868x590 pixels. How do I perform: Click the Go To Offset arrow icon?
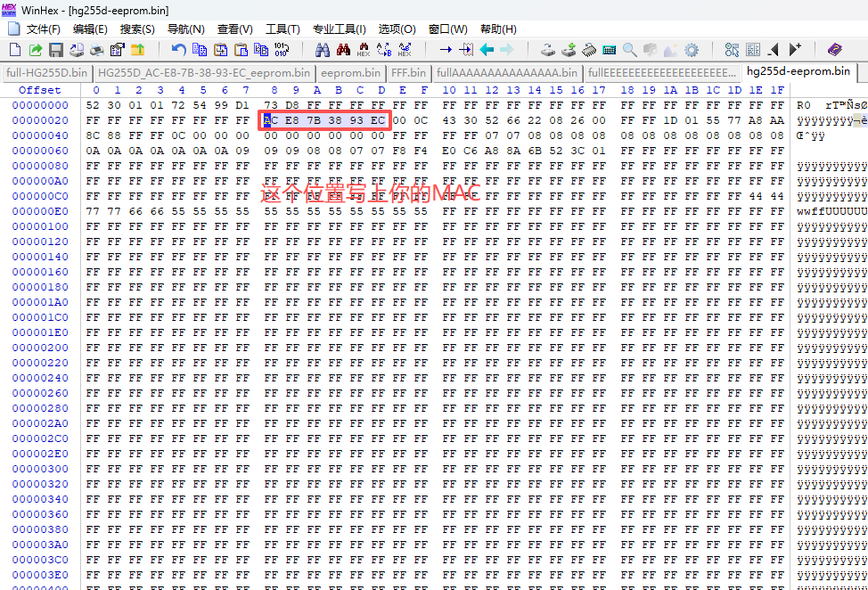(x=446, y=50)
